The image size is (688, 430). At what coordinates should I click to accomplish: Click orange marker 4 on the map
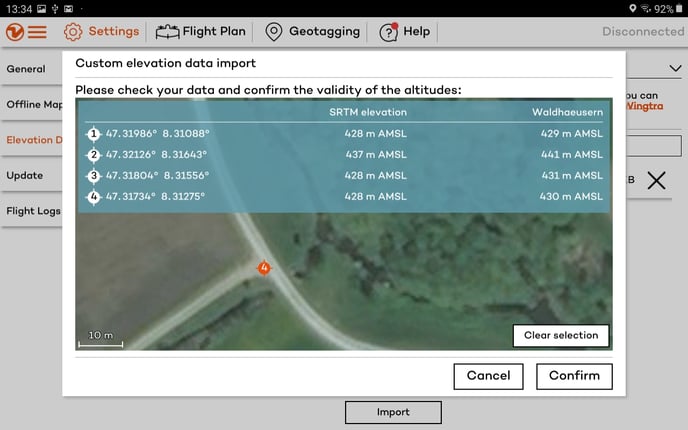[x=264, y=268]
